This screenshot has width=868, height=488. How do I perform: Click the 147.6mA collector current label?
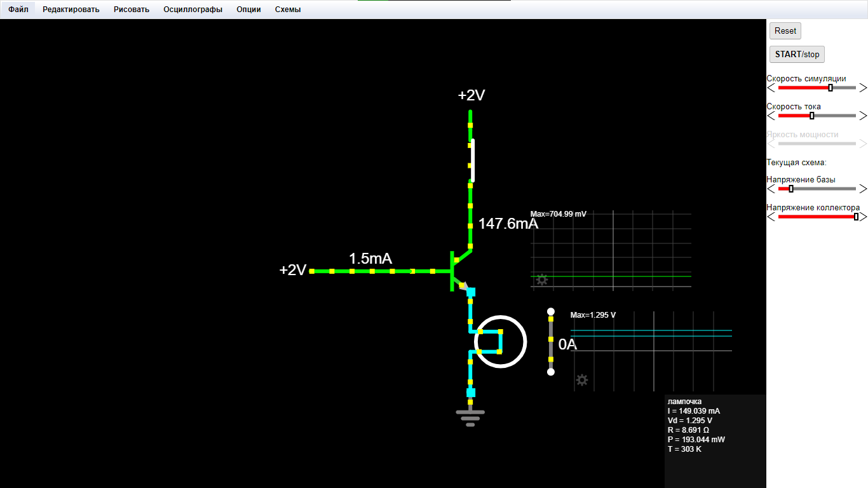point(508,224)
